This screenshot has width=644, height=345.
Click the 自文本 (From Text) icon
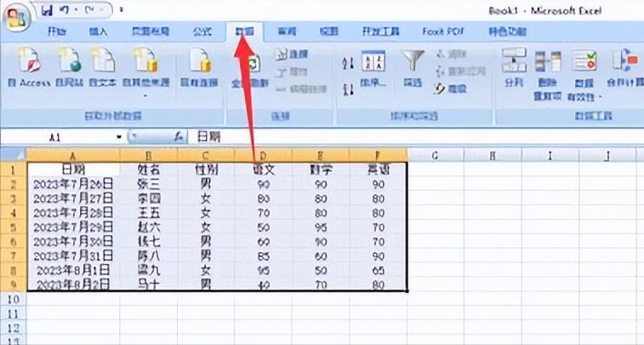tap(102, 67)
